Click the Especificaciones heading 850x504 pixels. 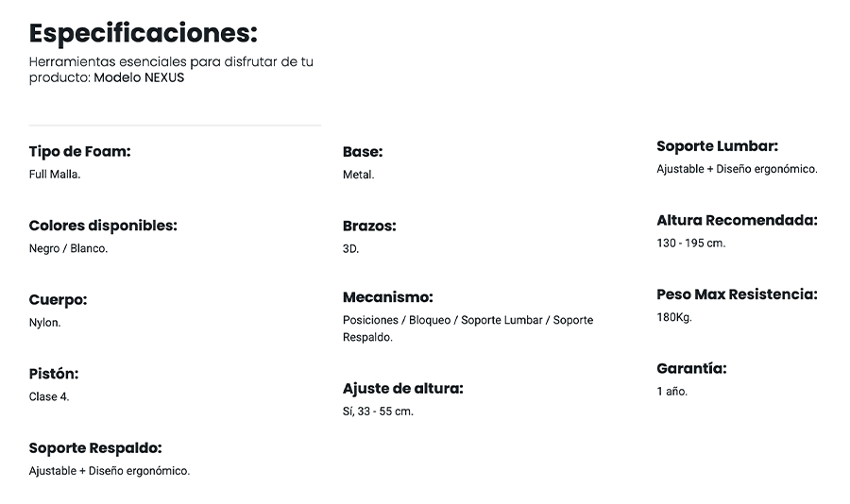pos(143,33)
